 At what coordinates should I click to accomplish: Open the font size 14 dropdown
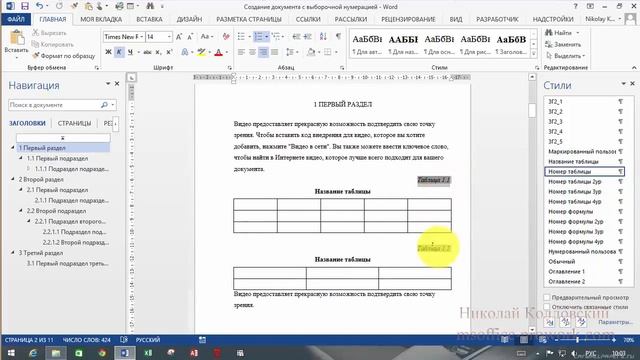(169, 37)
